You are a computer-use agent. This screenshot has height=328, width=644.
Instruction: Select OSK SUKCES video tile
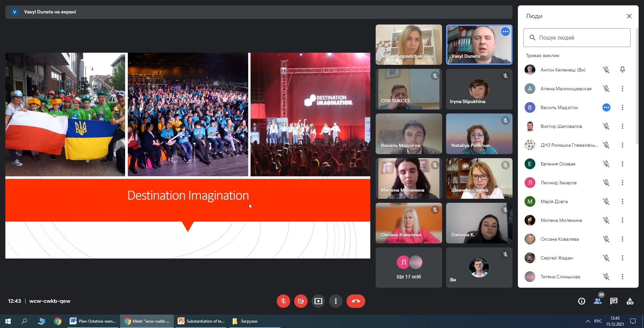tap(409, 89)
